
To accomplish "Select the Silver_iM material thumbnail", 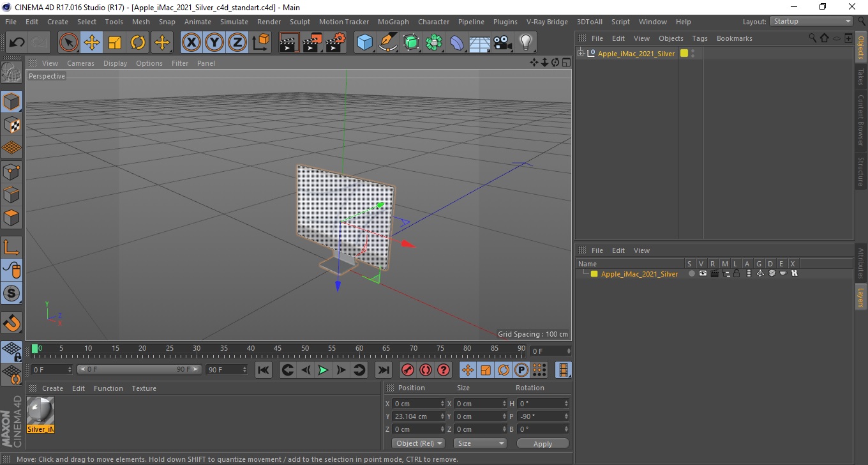I will tap(41, 415).
